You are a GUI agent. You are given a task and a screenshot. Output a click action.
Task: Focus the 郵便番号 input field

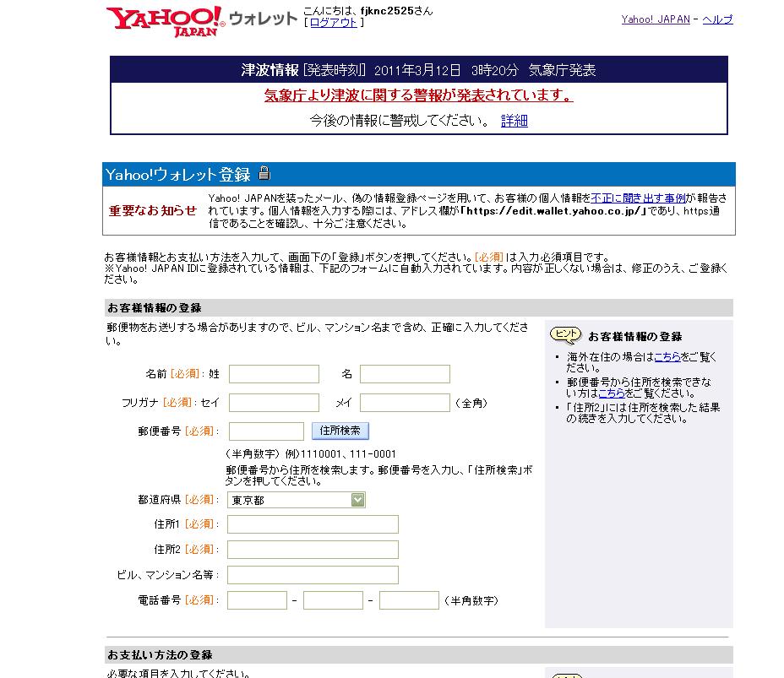click(x=266, y=431)
